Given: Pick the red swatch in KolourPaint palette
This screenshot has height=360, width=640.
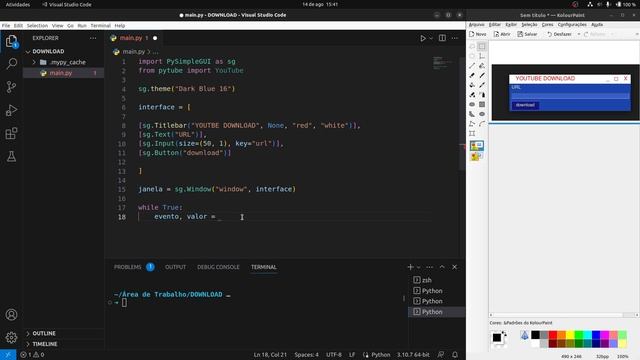Looking at the screenshot, I should pos(553,335).
